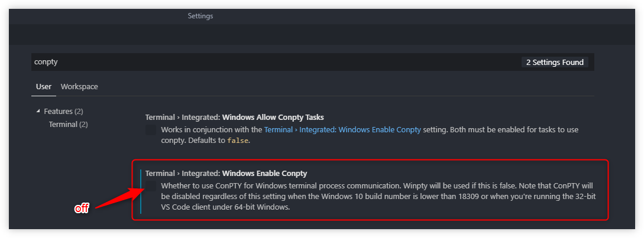Click the ConPTY description paragraph about Winpty
The image size is (644, 238).
(x=376, y=197)
